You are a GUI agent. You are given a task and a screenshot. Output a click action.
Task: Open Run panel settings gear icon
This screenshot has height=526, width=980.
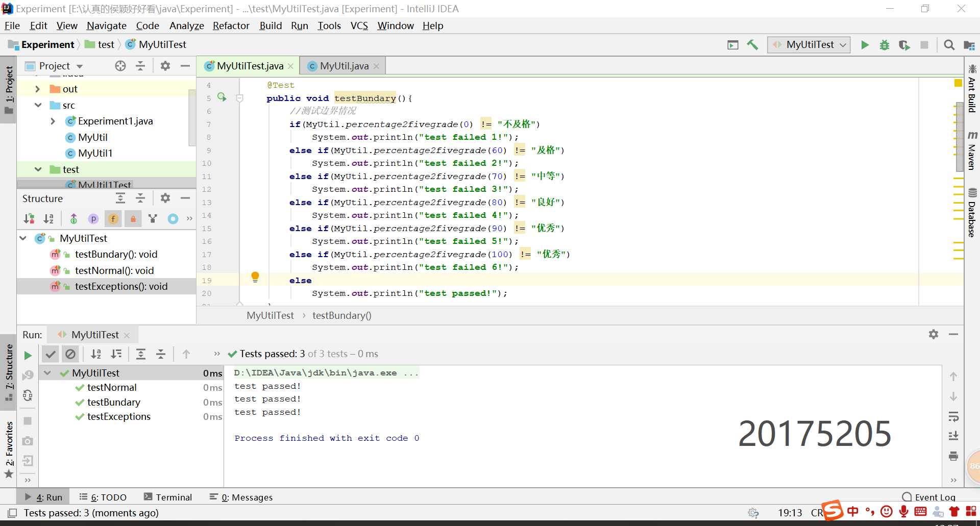point(933,334)
